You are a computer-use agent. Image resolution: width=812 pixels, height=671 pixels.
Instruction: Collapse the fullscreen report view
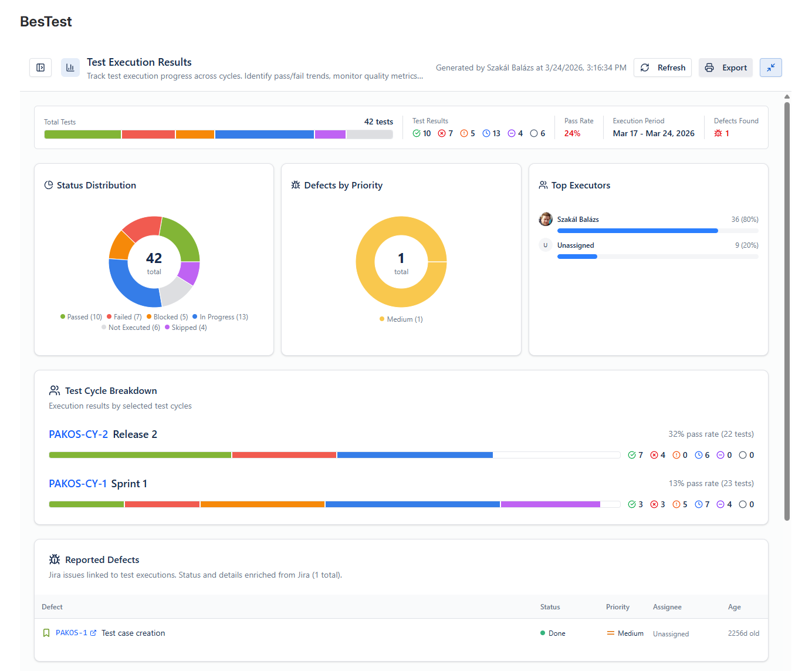click(771, 68)
